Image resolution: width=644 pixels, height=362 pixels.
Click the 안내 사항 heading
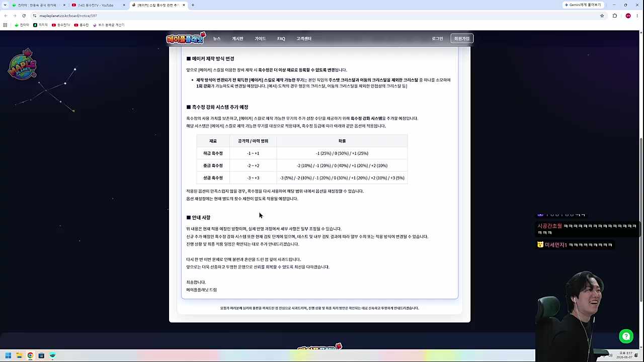198,218
